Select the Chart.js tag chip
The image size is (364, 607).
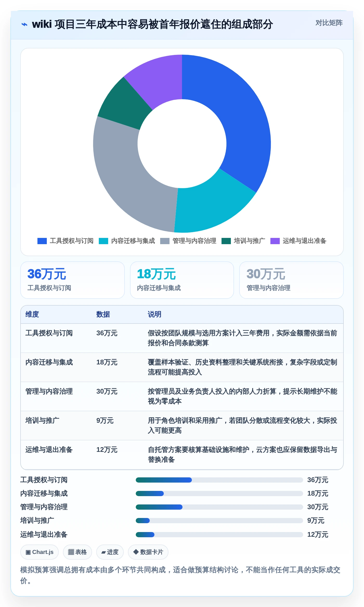40,552
